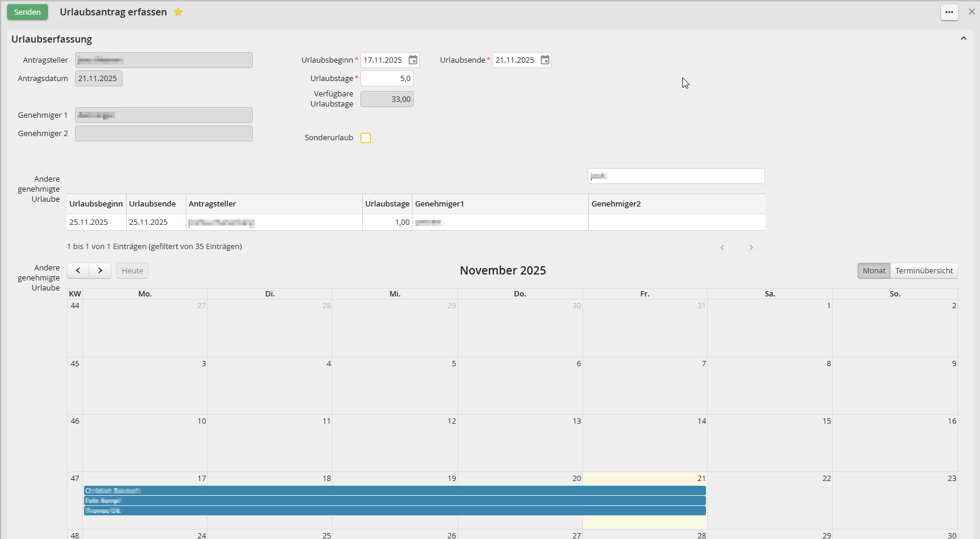Image resolution: width=980 pixels, height=539 pixels.
Task: Sort table by Urlaubsbeginn column header
Action: [x=96, y=204]
